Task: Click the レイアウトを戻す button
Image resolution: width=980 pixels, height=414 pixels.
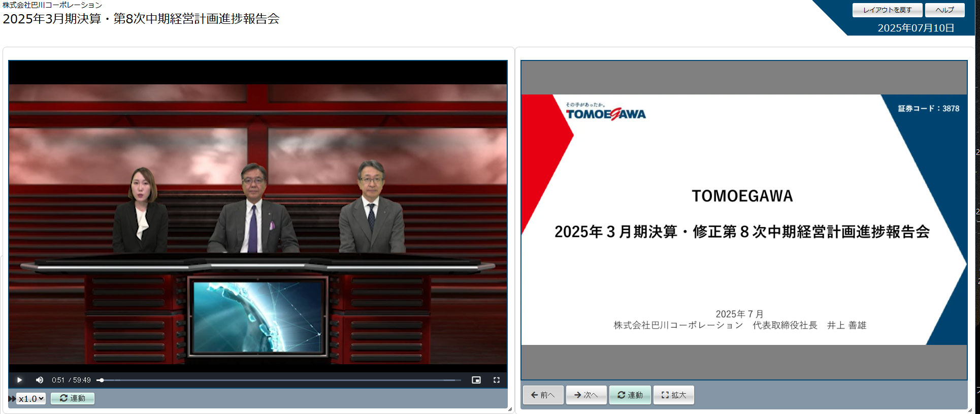Action: [x=888, y=10]
